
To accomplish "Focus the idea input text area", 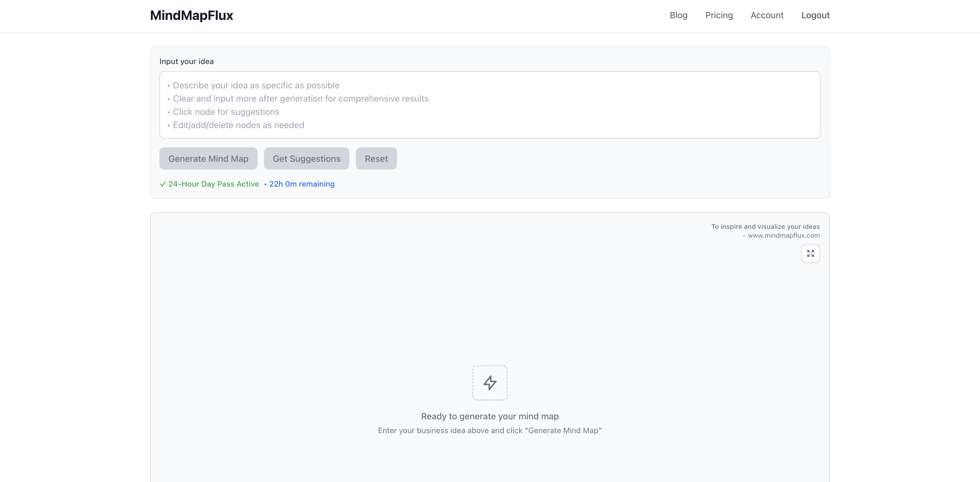I will tap(490, 105).
